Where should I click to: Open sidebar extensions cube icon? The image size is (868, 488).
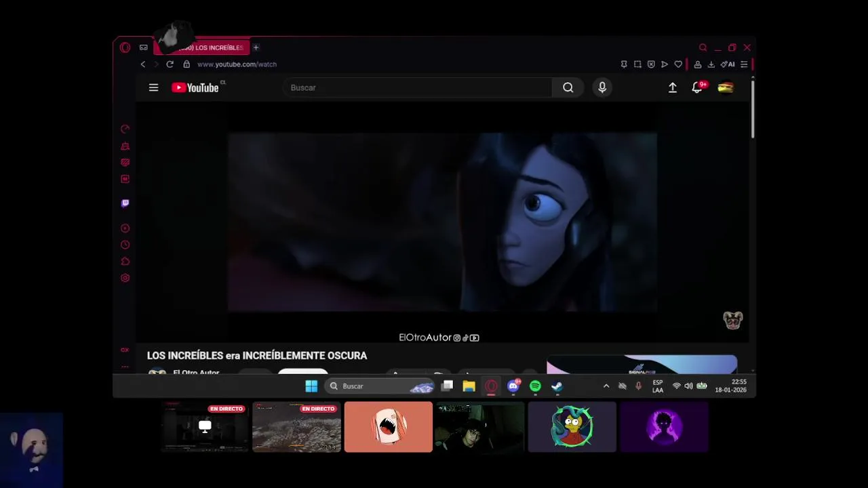pos(125,262)
